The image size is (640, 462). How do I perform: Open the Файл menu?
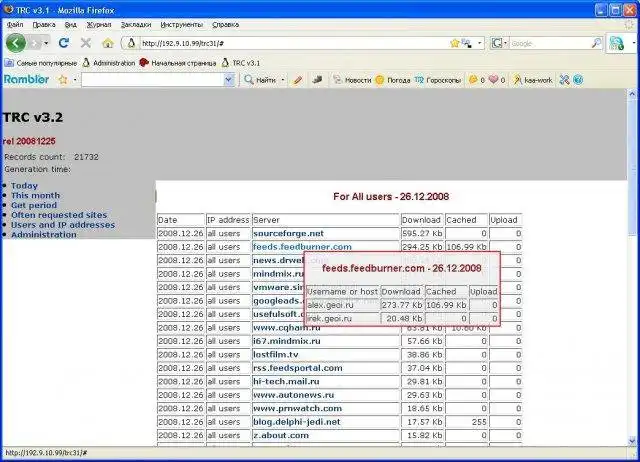pyautogui.click(x=15, y=24)
